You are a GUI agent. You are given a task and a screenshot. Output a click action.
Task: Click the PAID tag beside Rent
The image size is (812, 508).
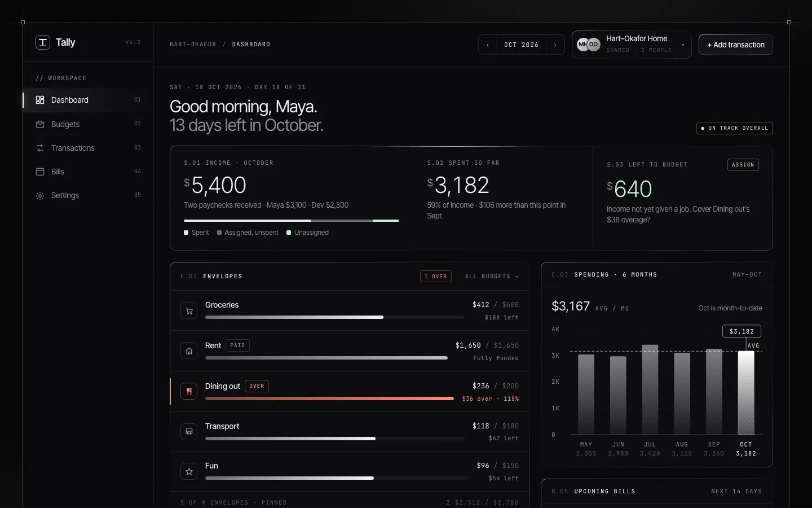pyautogui.click(x=237, y=345)
